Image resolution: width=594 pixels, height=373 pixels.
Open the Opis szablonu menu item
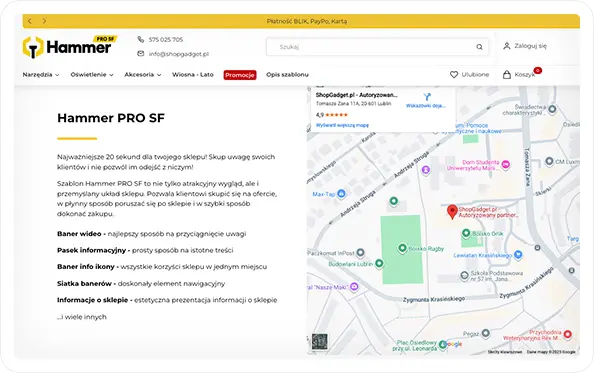pyautogui.click(x=287, y=75)
